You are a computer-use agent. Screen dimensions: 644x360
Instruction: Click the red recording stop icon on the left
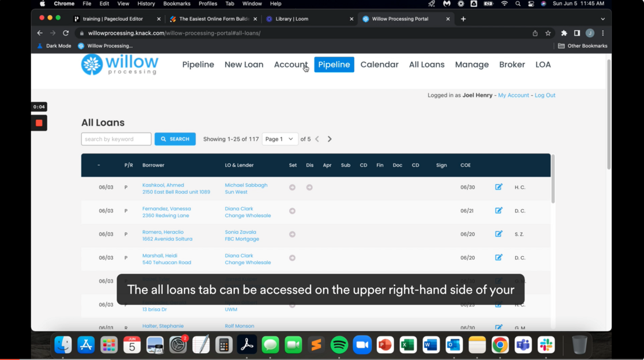coord(38,122)
